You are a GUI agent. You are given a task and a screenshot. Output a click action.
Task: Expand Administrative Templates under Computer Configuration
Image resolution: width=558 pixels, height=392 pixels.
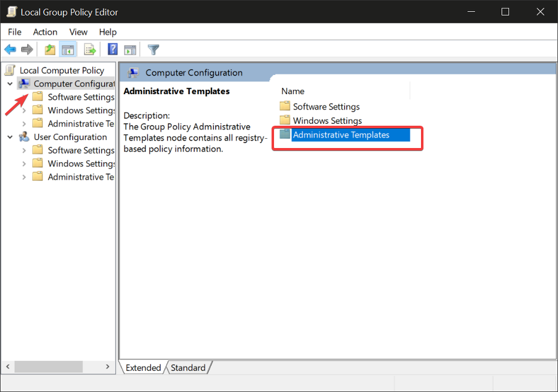pos(24,124)
